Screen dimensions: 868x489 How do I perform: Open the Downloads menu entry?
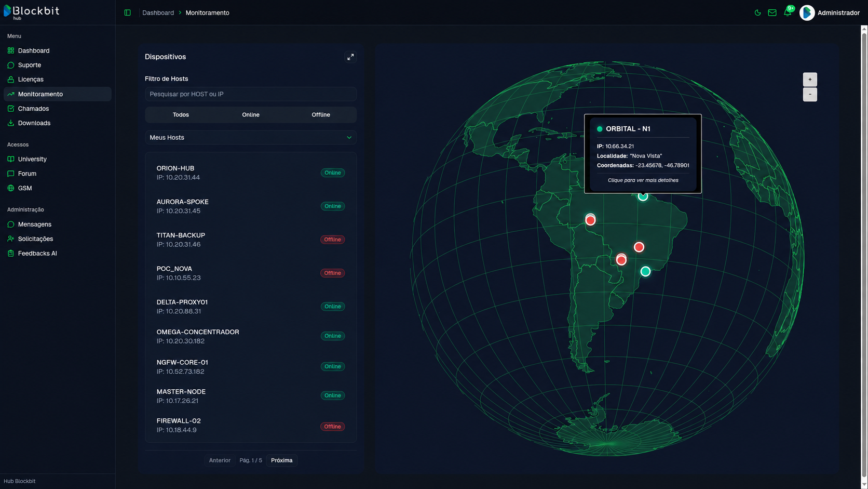[x=57, y=123]
